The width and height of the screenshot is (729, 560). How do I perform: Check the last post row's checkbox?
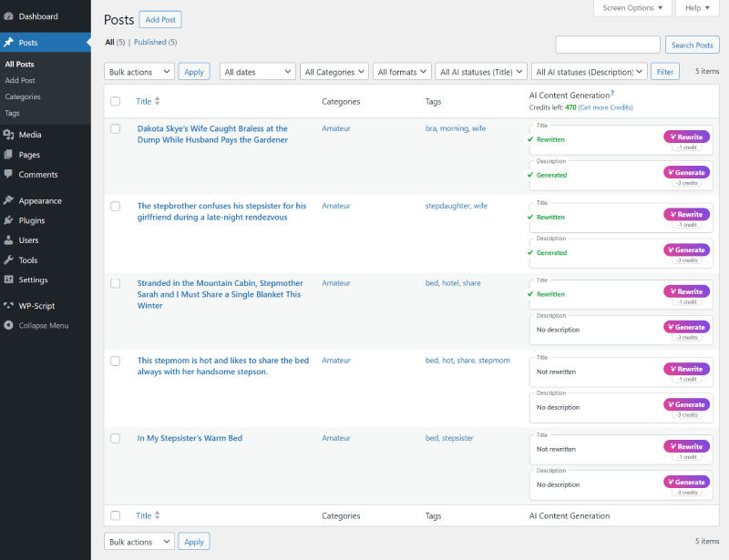point(115,439)
